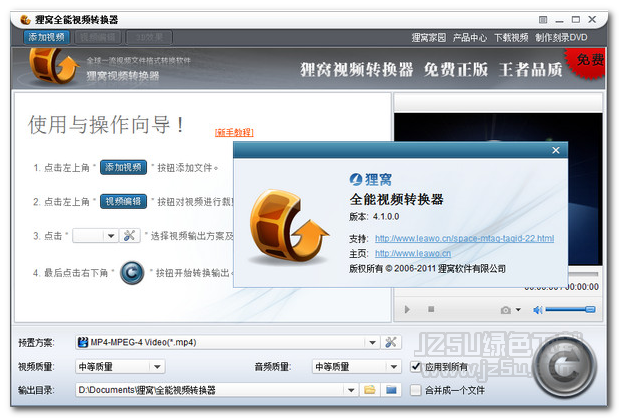This screenshot has width=619, height=418.
Task: Mute the audio with speaker icon
Action: coord(537,310)
